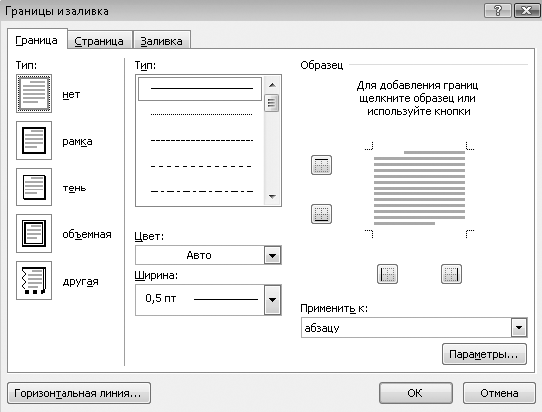Click the 'нет' label text

[71, 94]
